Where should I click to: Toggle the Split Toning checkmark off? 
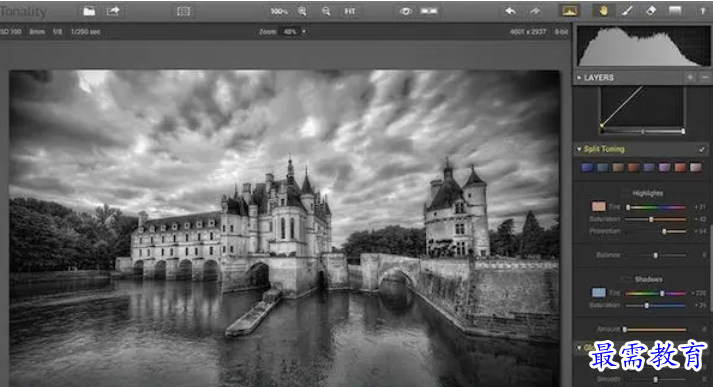pos(702,149)
